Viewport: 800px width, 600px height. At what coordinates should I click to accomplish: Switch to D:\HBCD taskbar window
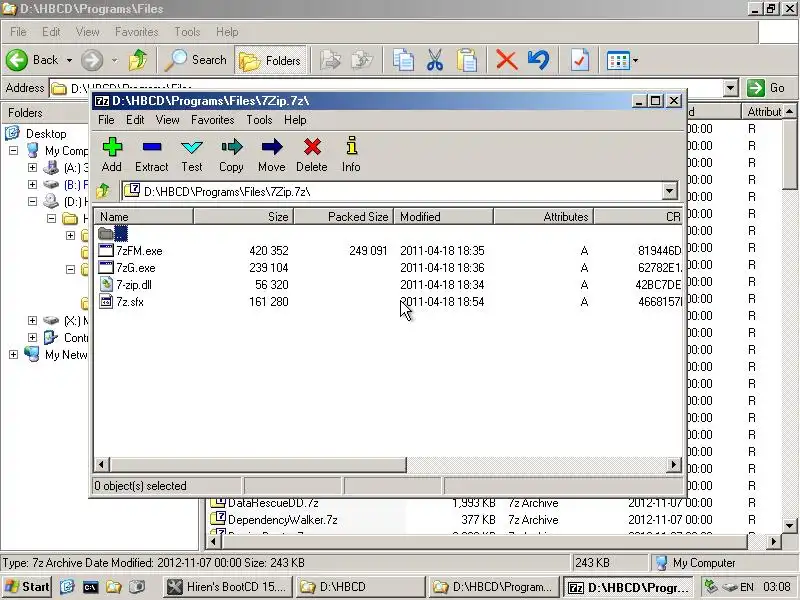(x=360, y=587)
